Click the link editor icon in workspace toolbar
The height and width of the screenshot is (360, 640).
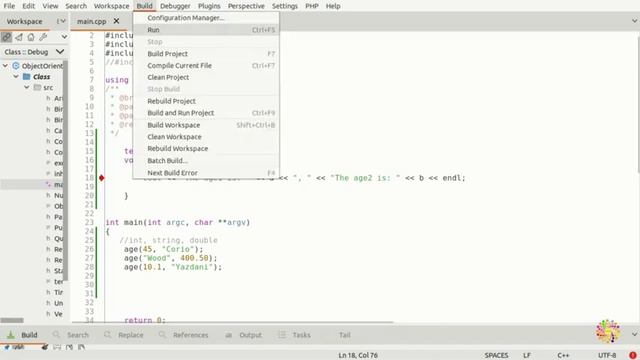pyautogui.click(x=7, y=37)
